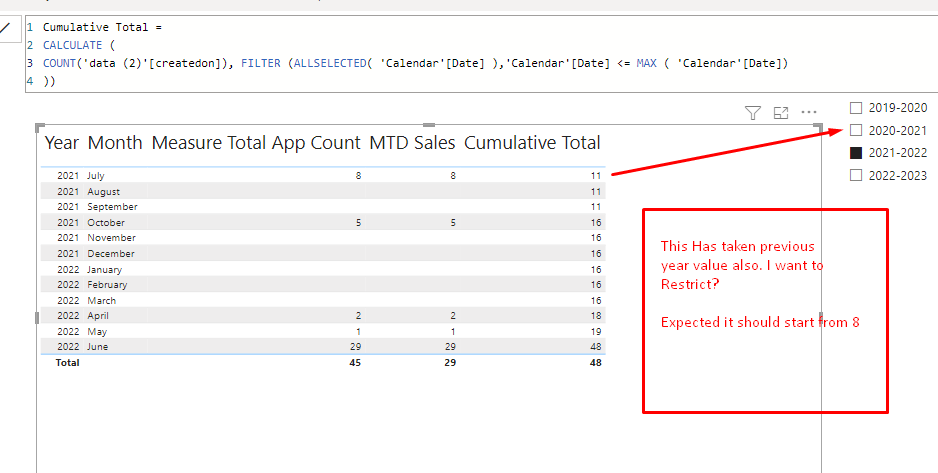The height and width of the screenshot is (473, 938).
Task: Uncheck the 2021-2022 slicer box
Action: tap(856, 153)
